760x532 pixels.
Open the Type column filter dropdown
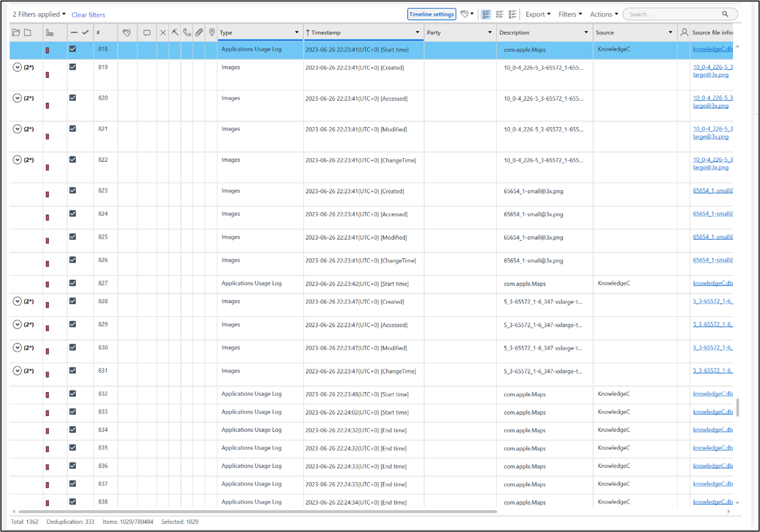(297, 33)
